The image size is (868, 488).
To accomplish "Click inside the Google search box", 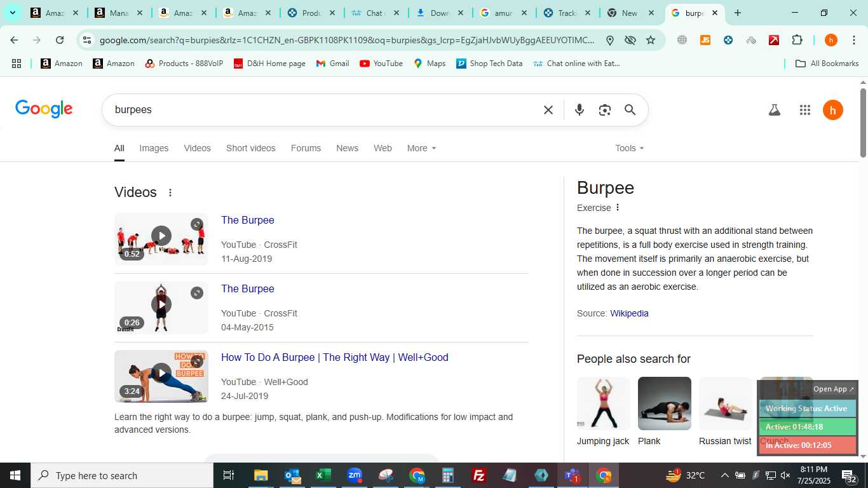I will click(324, 110).
